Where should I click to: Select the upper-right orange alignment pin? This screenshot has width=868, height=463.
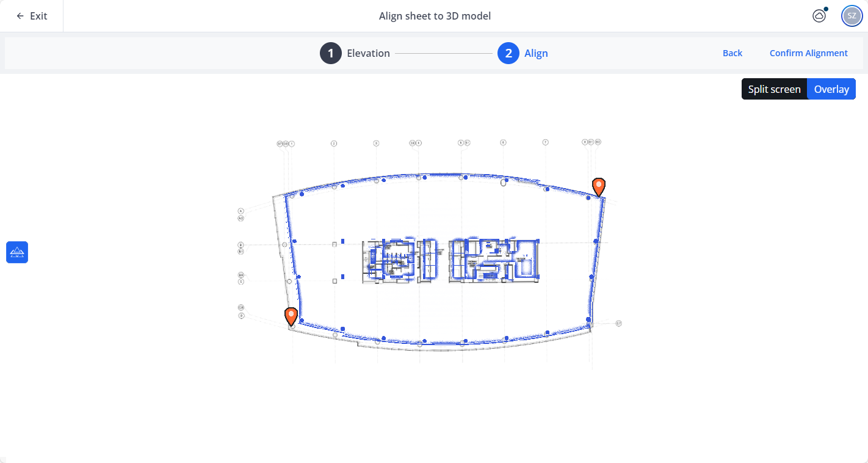coord(599,186)
